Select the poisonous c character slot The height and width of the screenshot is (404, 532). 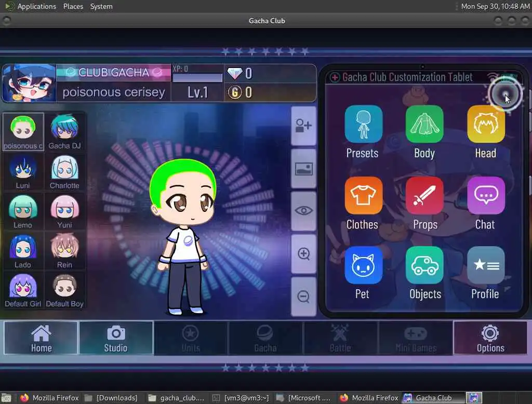click(x=23, y=132)
